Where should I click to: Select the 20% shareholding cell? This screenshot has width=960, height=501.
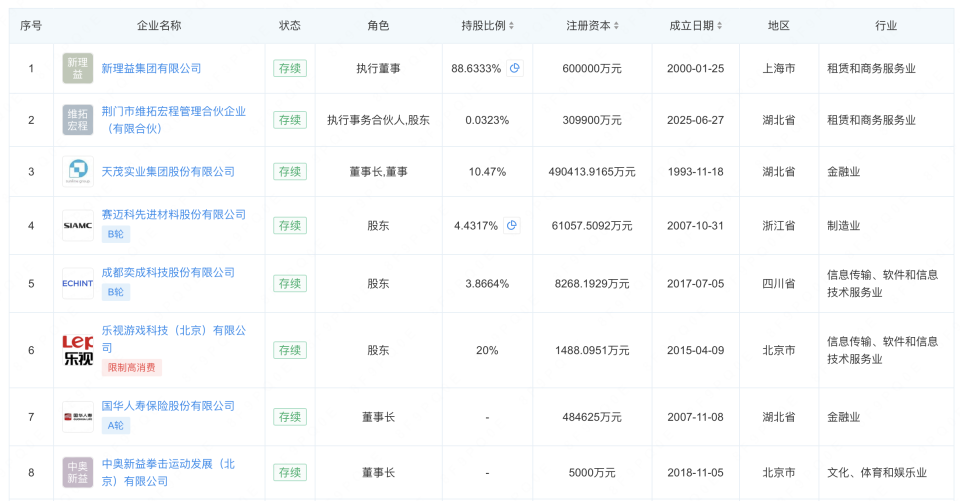point(487,350)
